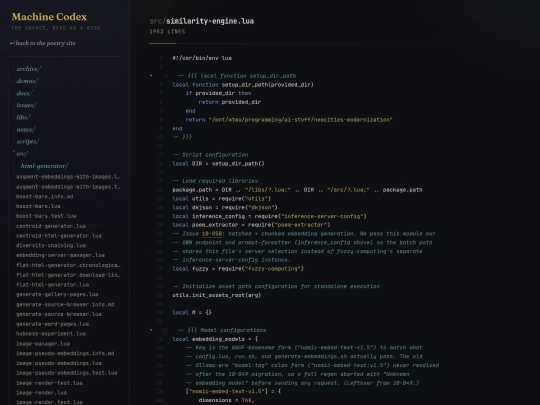Expand the notes/ folder
The image size is (540, 405).
click(x=25, y=129)
